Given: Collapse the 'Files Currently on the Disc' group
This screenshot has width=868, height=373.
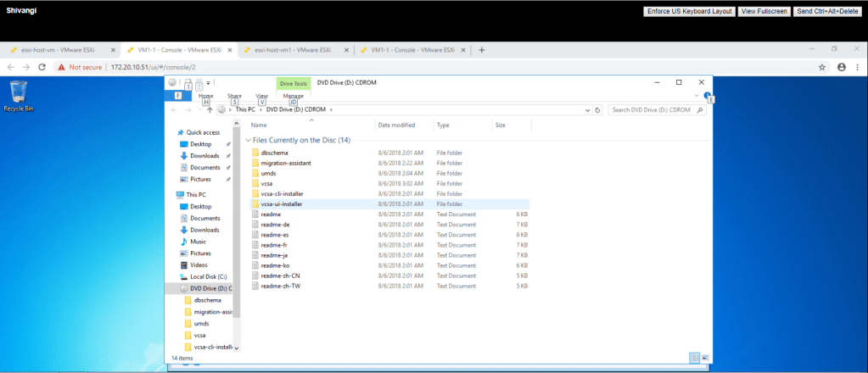Looking at the screenshot, I should coord(247,140).
